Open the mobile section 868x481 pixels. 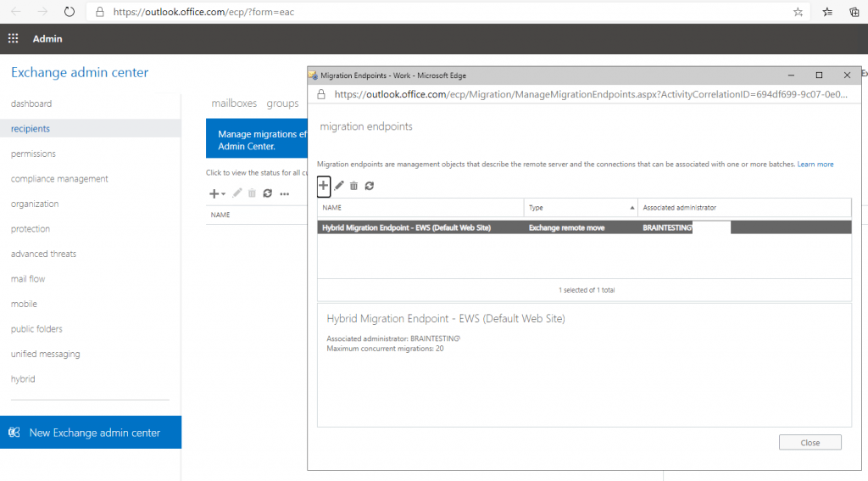(24, 304)
